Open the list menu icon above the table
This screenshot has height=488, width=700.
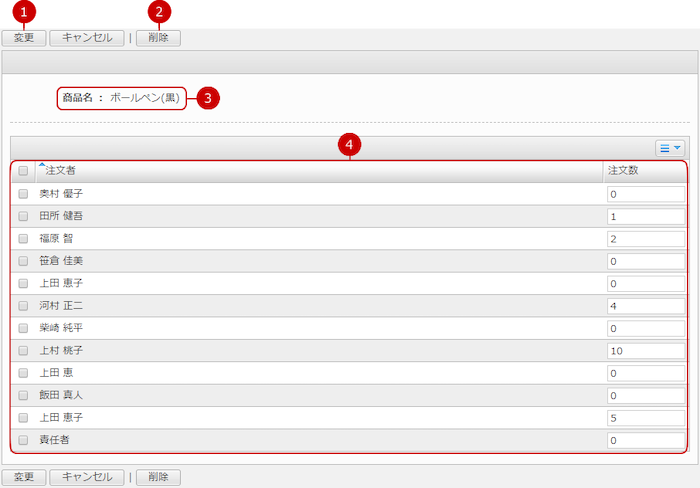pyautogui.click(x=669, y=148)
